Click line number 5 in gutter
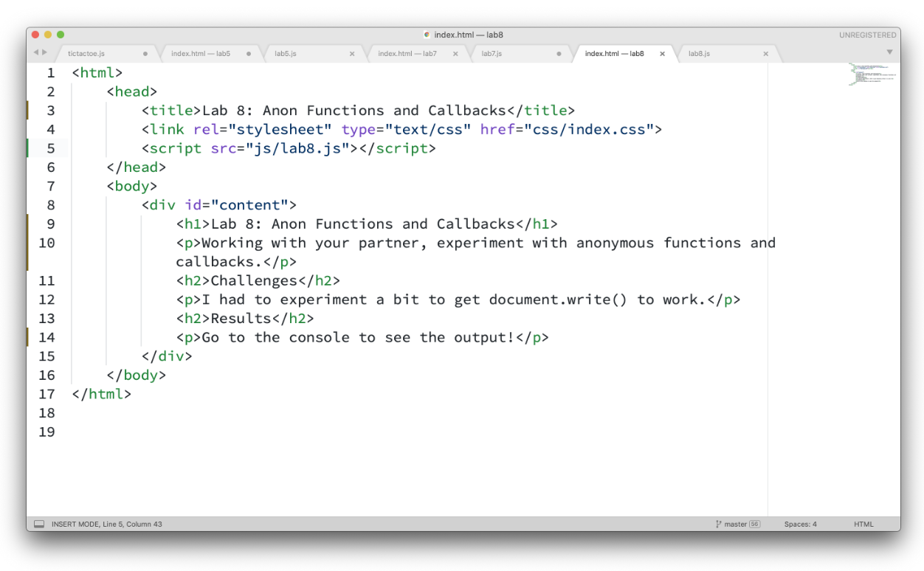This screenshot has width=924, height=571. (x=51, y=148)
